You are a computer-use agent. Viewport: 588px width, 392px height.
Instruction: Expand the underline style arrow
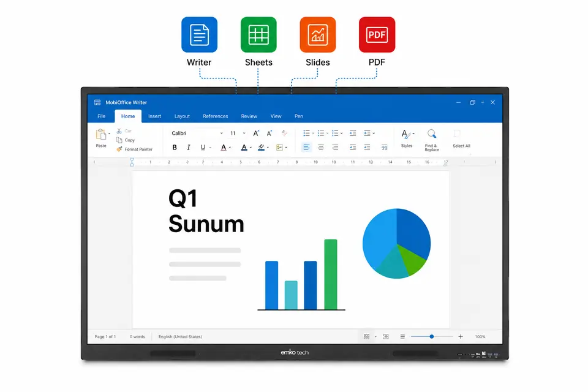coord(210,148)
